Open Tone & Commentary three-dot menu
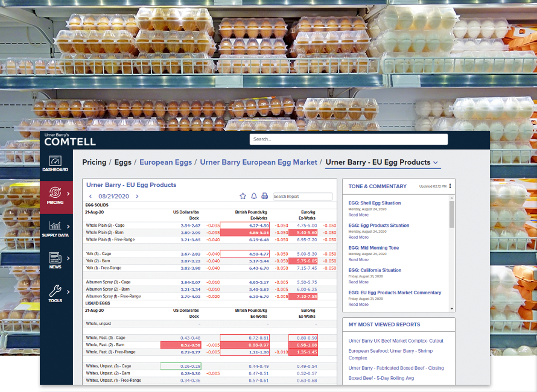Image resolution: width=537 pixels, height=392 pixels. point(450,186)
